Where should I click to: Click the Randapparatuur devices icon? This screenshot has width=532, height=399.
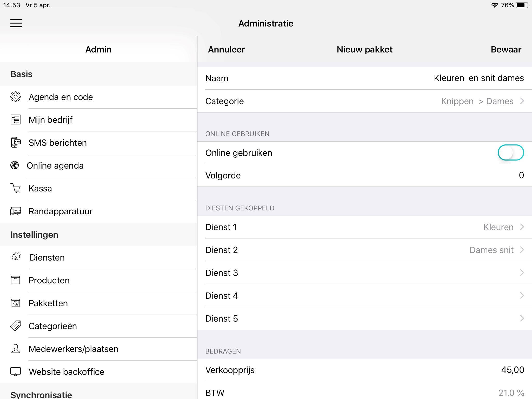[16, 211]
